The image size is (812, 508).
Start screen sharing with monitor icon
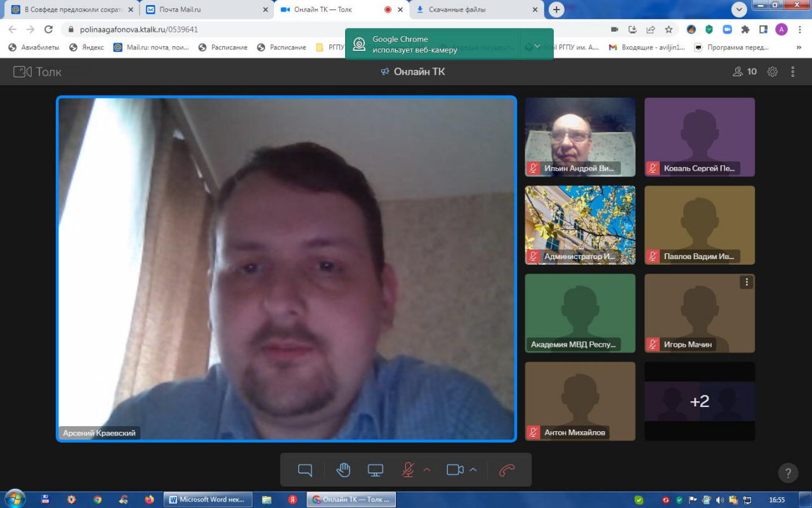[376, 470]
